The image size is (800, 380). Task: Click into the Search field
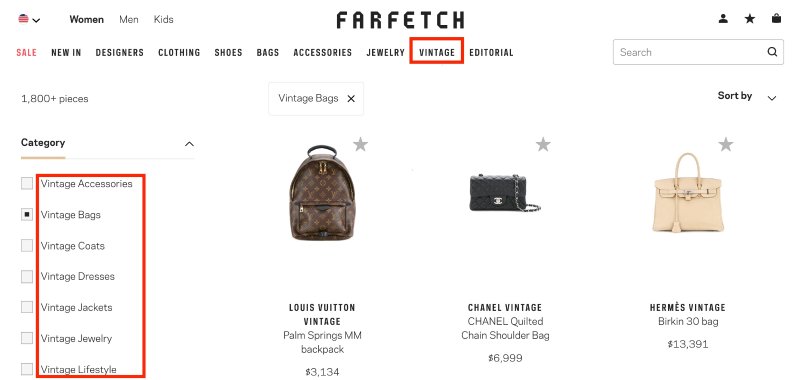click(x=691, y=52)
